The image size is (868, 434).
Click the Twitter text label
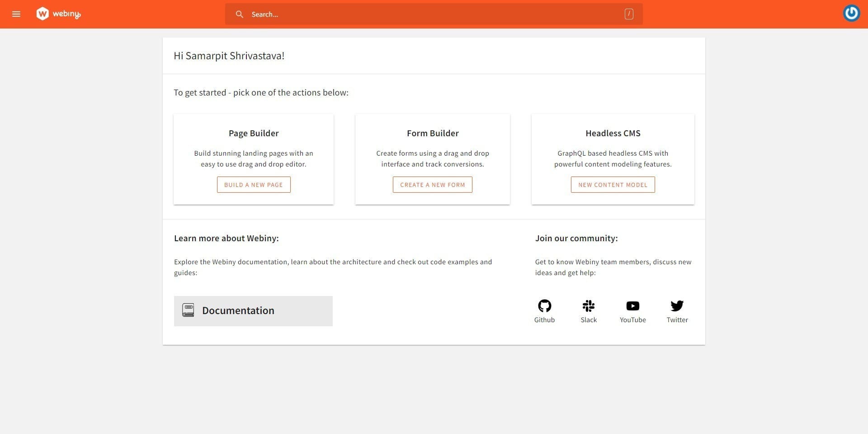[677, 320]
